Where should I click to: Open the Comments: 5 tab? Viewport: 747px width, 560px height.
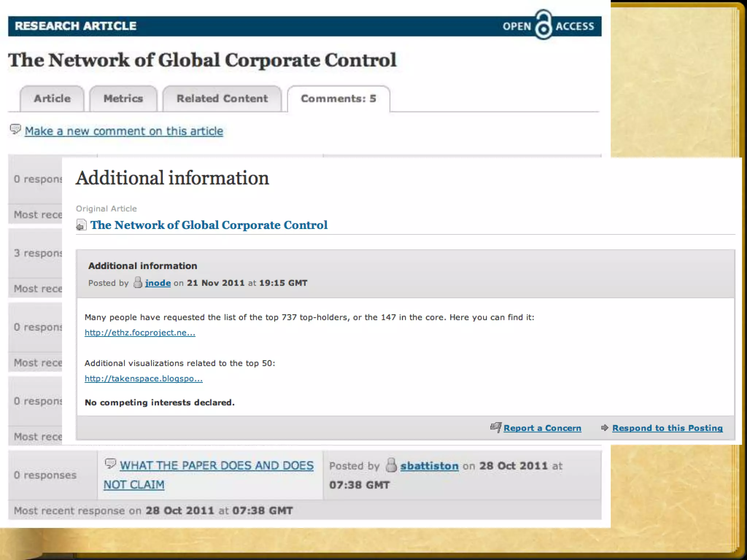coord(338,99)
